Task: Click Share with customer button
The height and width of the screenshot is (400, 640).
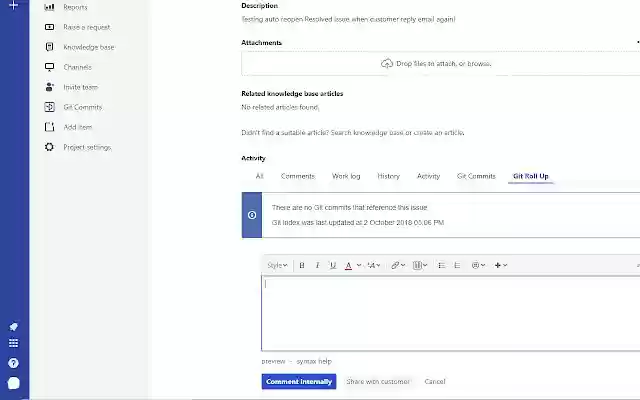Action: pyautogui.click(x=378, y=382)
